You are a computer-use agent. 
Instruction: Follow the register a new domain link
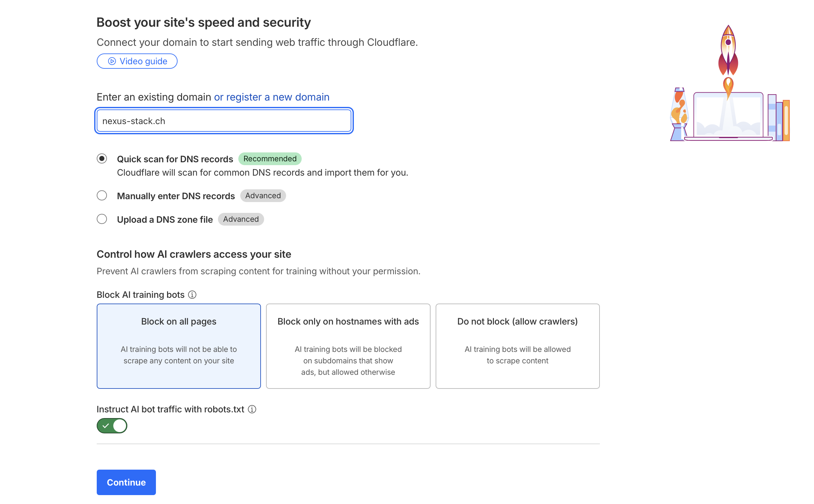coord(272,97)
